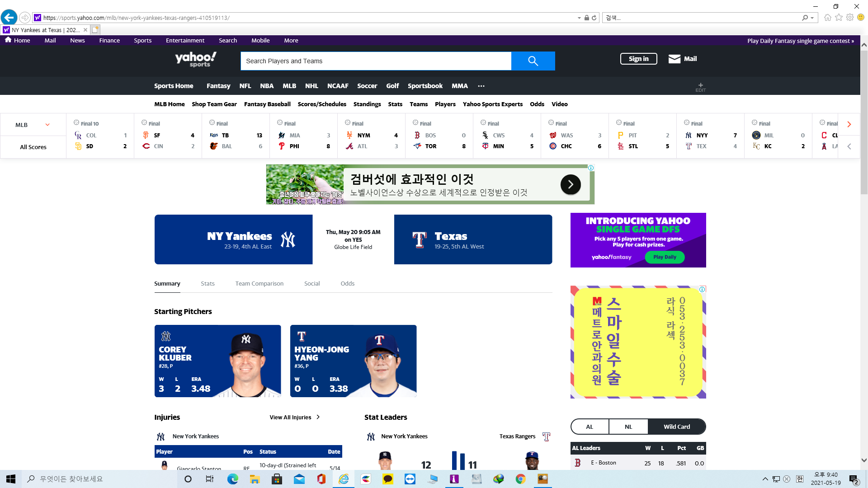Click Play Daily green button

point(665,257)
